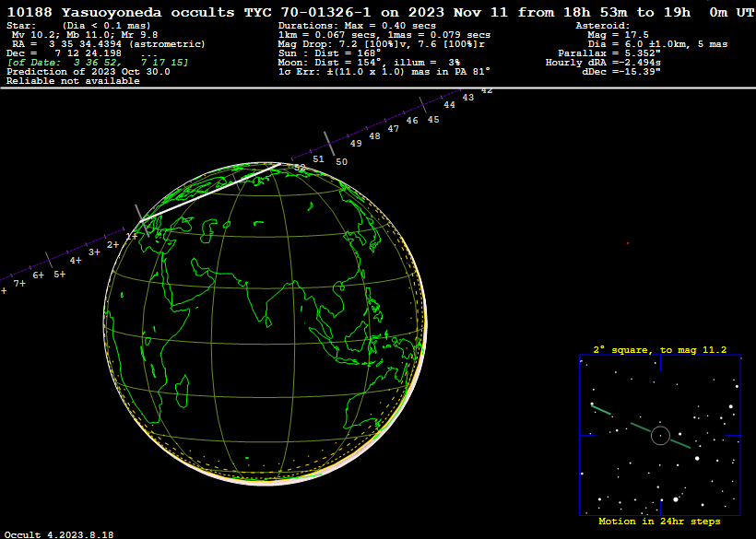Click the 'Motion in 24hr steps' caption
Screen dimensions: 756x539
click(x=659, y=521)
